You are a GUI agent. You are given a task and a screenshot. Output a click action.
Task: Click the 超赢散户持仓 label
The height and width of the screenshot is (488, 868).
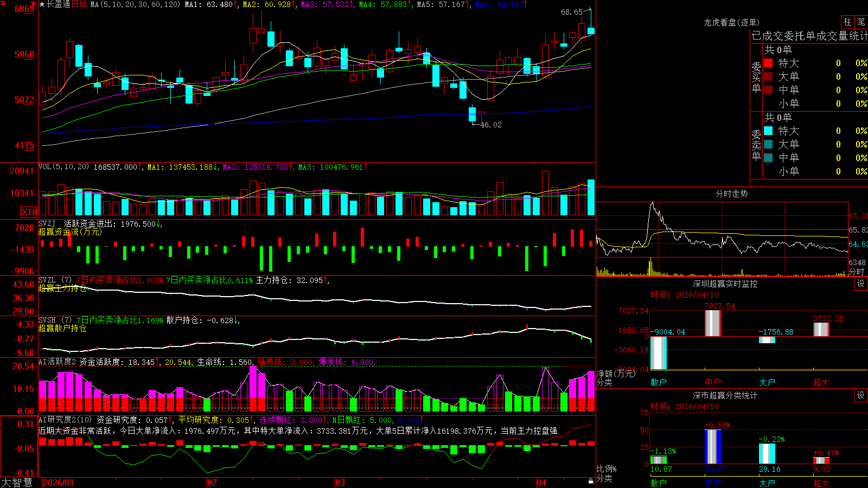(x=62, y=329)
